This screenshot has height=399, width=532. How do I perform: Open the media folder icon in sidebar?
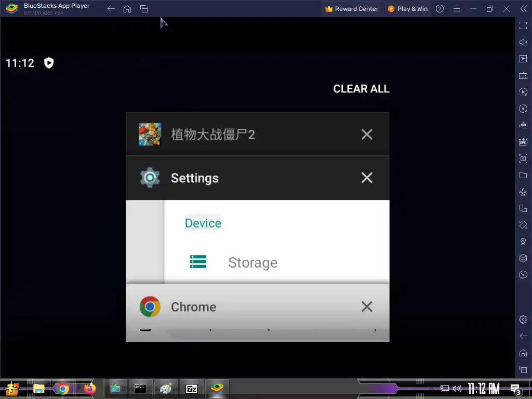click(x=523, y=175)
